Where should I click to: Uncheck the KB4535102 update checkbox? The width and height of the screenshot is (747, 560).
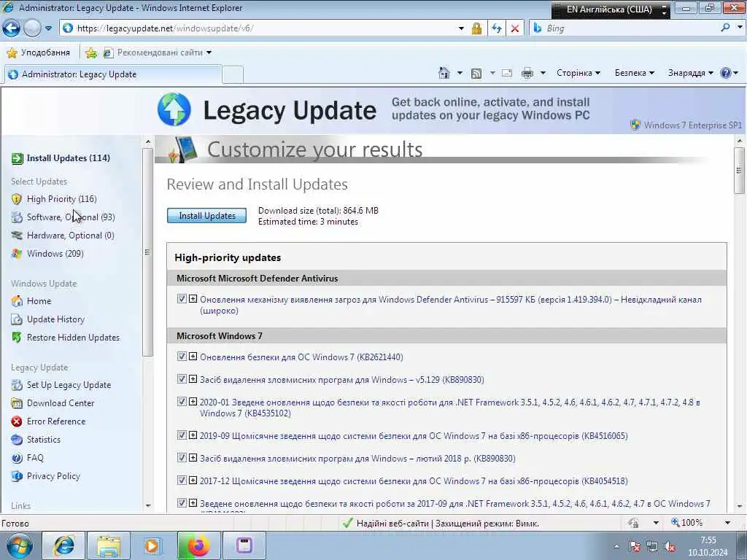pyautogui.click(x=182, y=402)
